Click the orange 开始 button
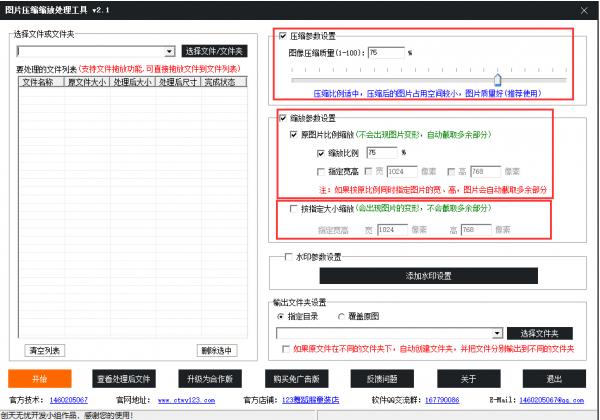600x420 pixels. pyautogui.click(x=40, y=379)
